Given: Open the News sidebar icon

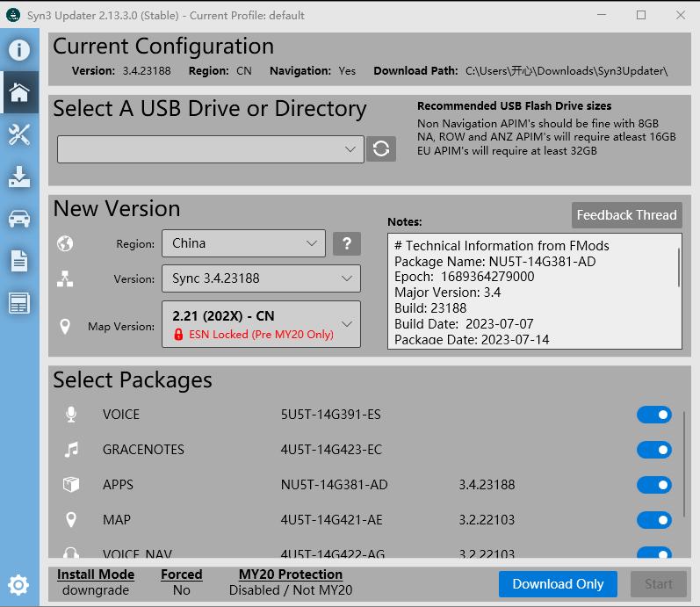Looking at the screenshot, I should click(19, 303).
